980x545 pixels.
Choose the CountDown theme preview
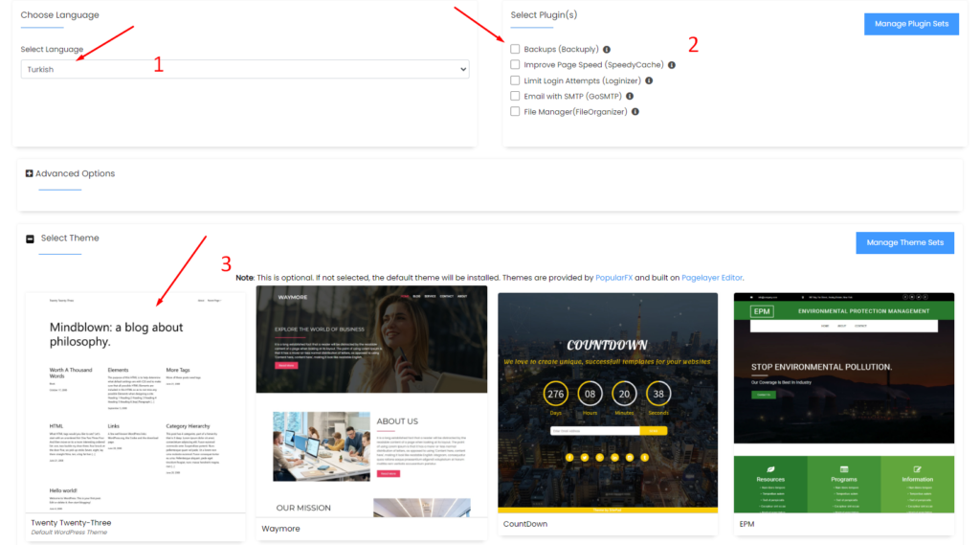pos(608,403)
